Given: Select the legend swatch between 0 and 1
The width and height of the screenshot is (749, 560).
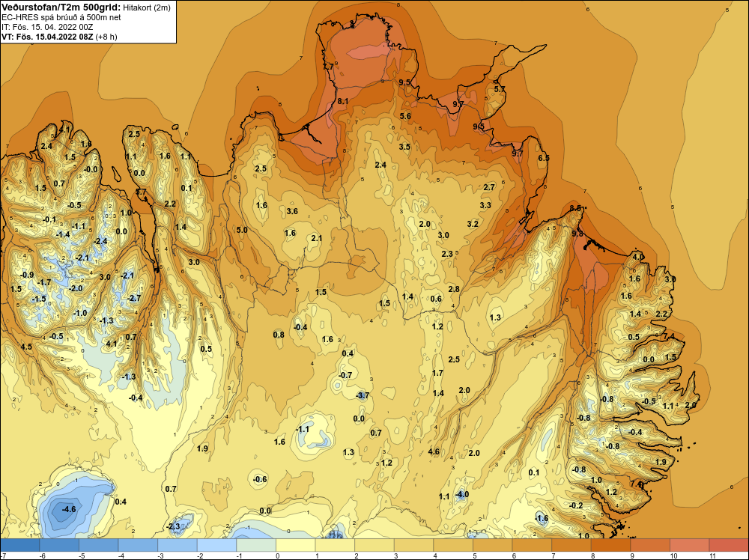Looking at the screenshot, I should pos(296,545).
